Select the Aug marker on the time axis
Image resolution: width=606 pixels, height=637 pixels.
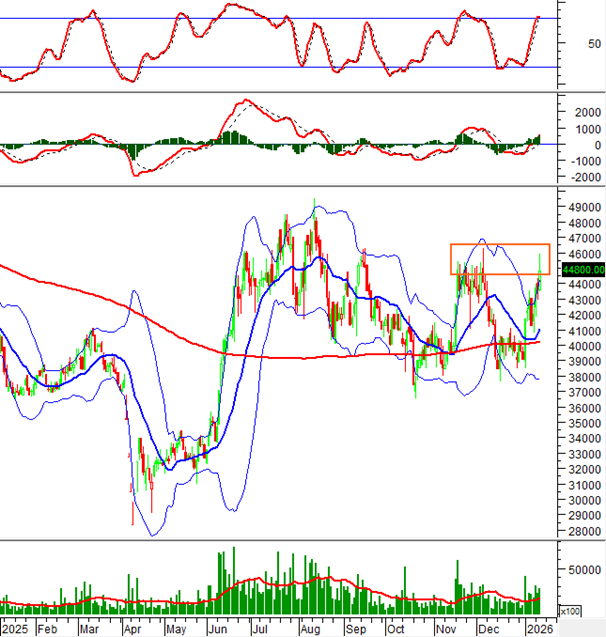click(x=310, y=630)
